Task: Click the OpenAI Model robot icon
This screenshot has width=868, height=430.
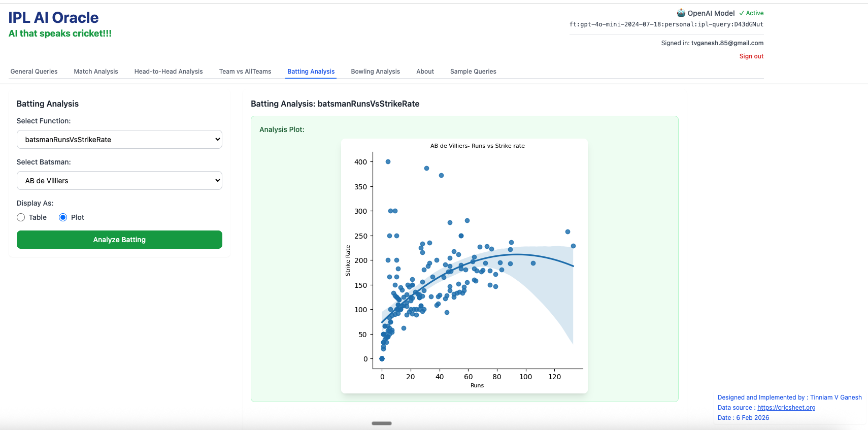Action: 681,13
